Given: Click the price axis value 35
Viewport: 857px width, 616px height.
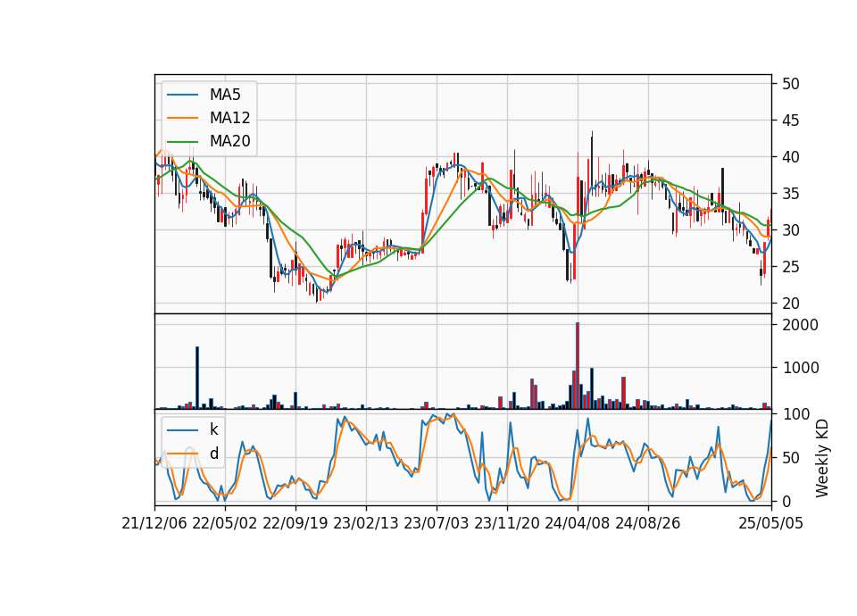Looking at the screenshot, I should click(790, 194).
